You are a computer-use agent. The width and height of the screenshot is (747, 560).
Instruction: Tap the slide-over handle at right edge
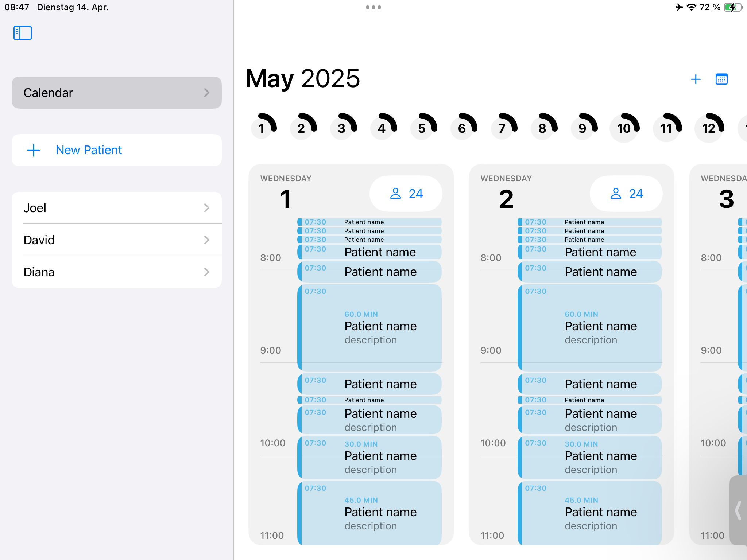[739, 510]
